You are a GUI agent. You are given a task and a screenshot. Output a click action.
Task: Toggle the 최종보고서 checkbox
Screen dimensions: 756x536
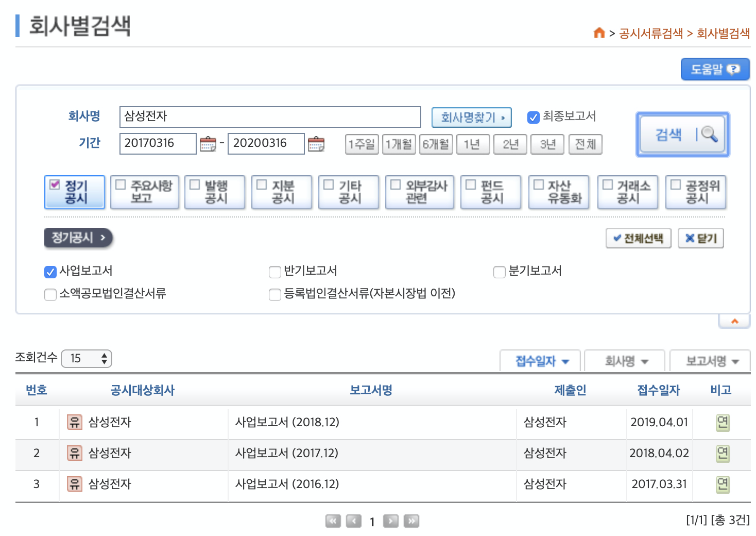pos(534,117)
